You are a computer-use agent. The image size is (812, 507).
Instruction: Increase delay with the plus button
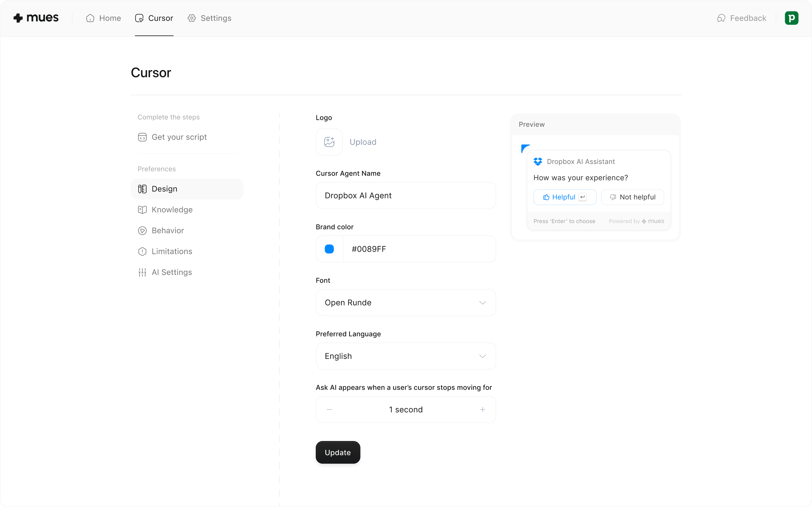click(x=482, y=409)
